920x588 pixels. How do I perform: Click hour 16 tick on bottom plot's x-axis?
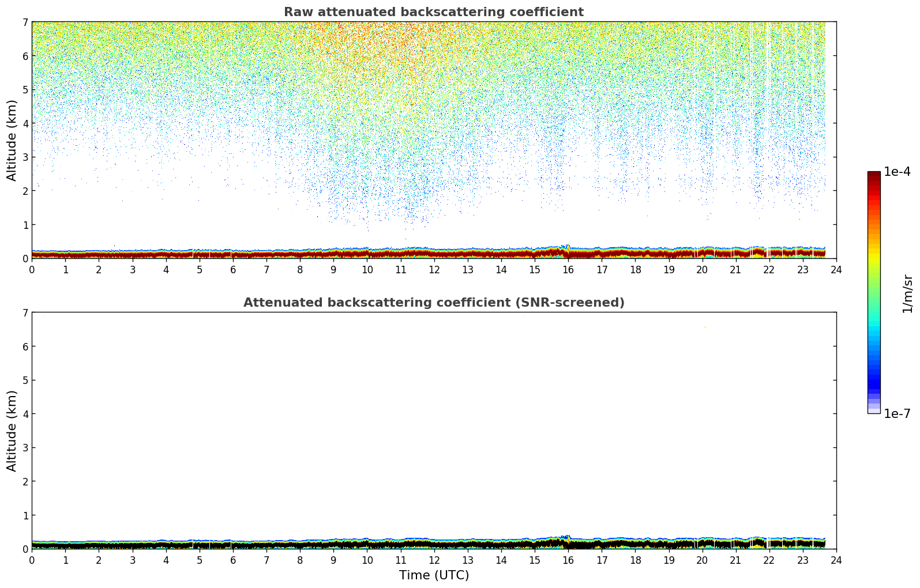[x=568, y=560]
